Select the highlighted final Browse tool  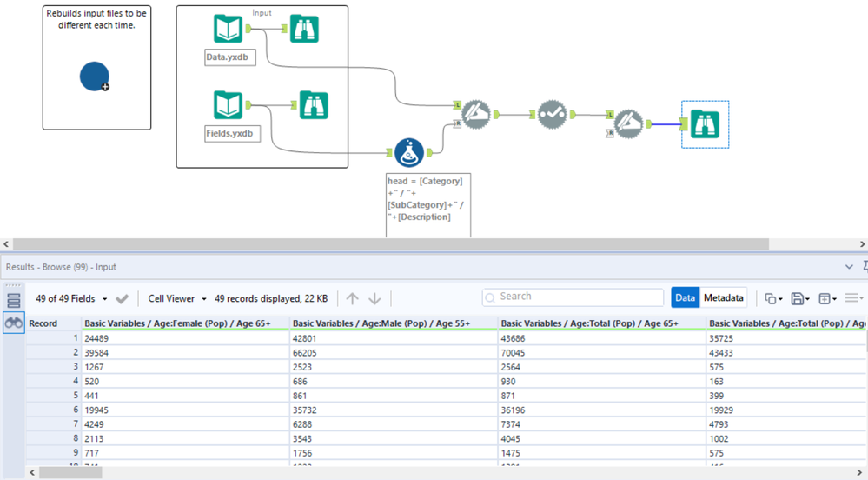[705, 124]
